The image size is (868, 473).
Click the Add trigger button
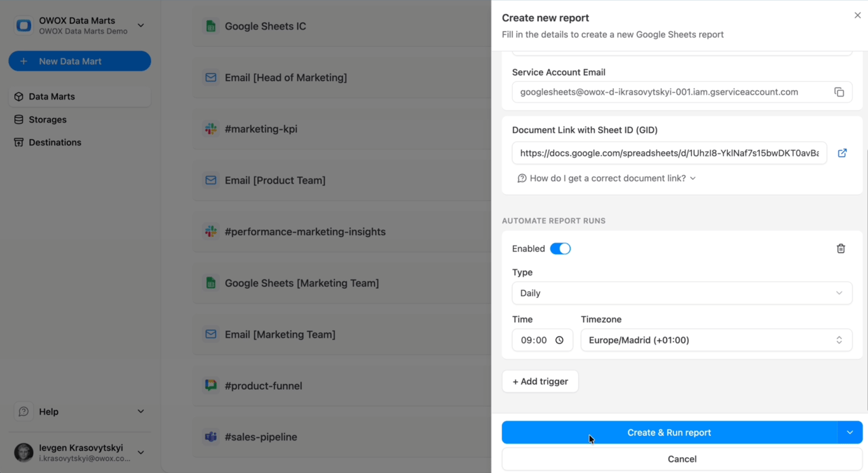(x=540, y=382)
